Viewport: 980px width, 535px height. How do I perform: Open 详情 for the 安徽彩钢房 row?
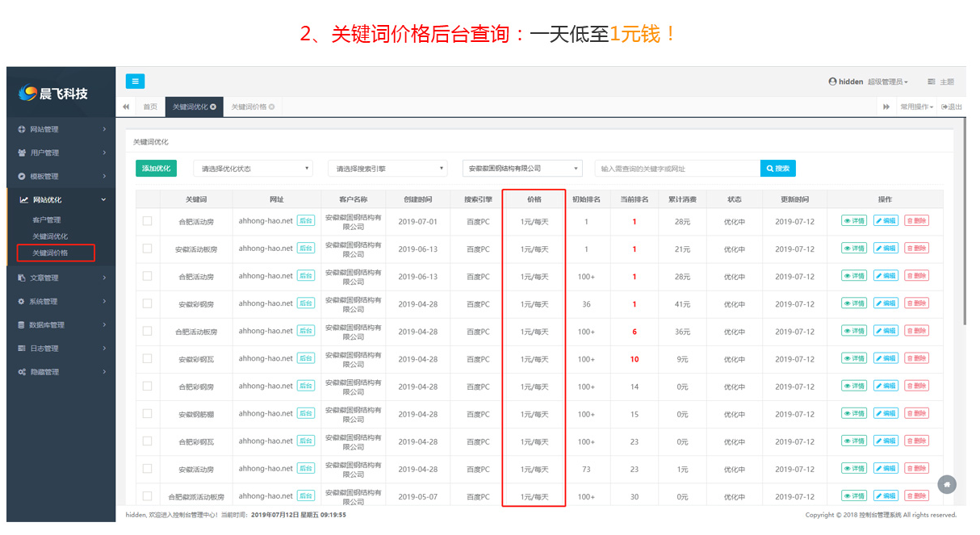854,303
